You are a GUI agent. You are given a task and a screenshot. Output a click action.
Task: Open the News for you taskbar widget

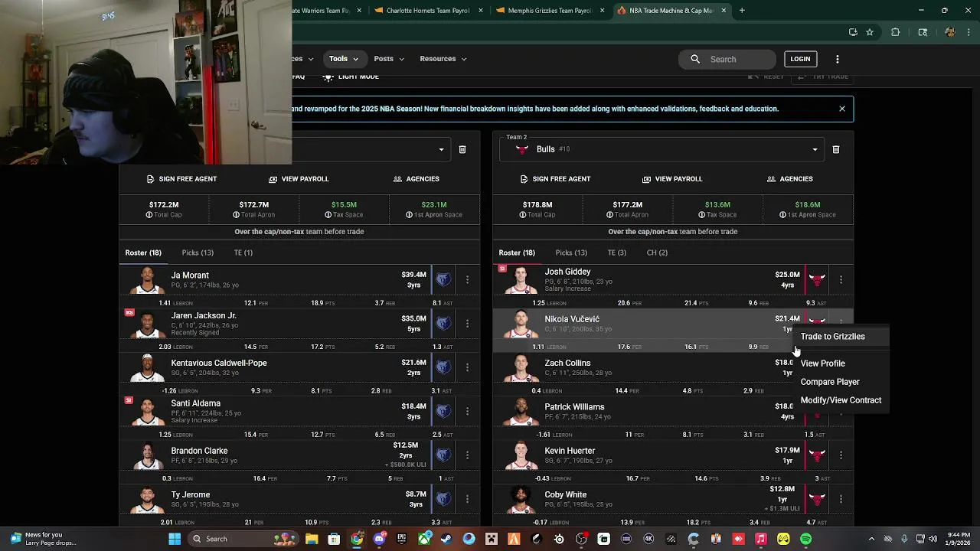tap(42, 539)
